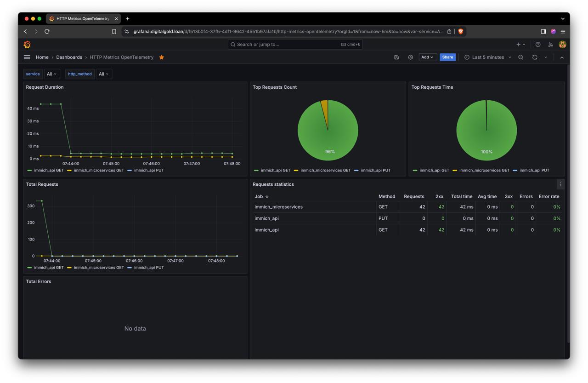
Task: Toggle the hamburger sidebar menu
Action: (x=27, y=57)
